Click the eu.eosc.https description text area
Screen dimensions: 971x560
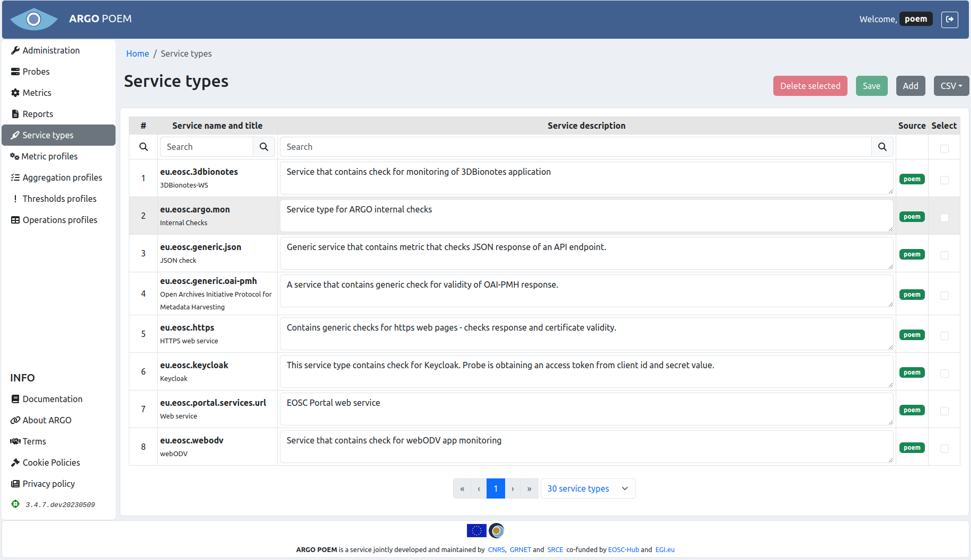(586, 334)
